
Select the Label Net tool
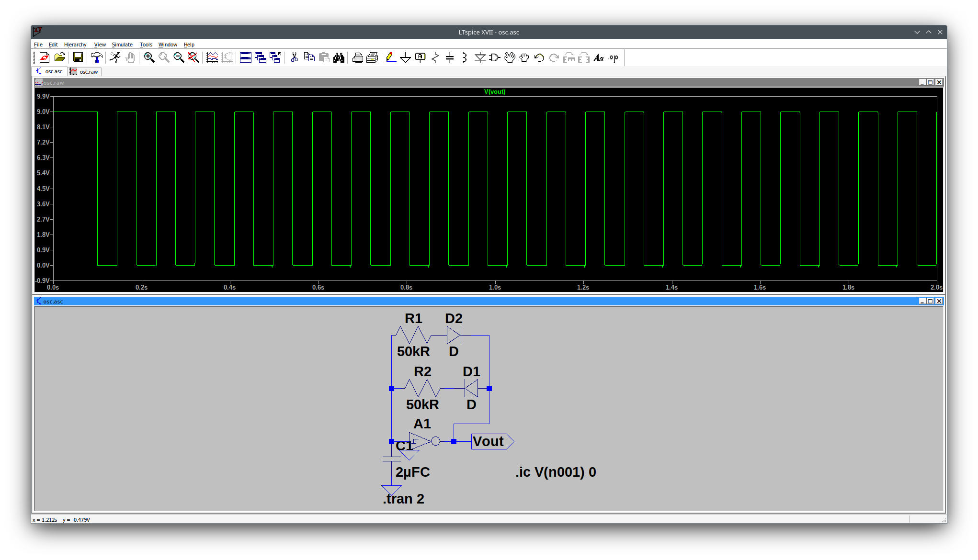tap(420, 58)
